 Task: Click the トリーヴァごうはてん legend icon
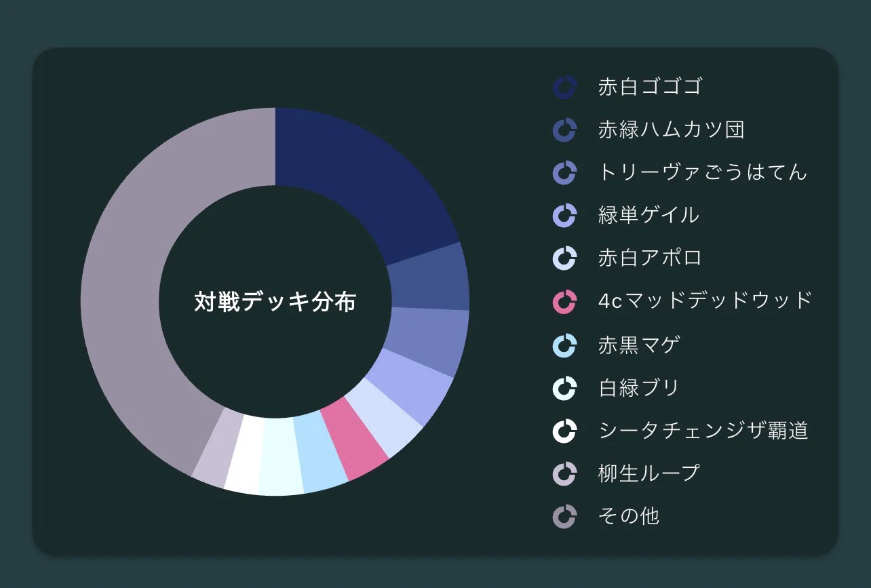point(564,173)
